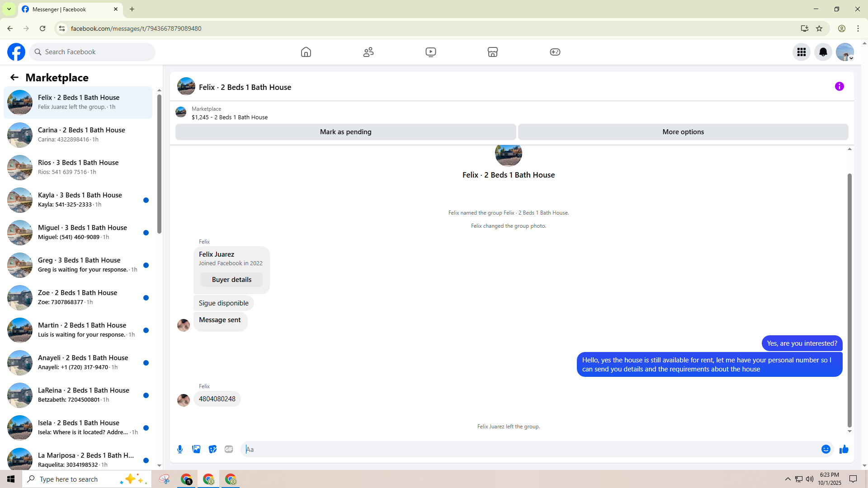Open the Carina 2 Beds conversation

pos(78,135)
